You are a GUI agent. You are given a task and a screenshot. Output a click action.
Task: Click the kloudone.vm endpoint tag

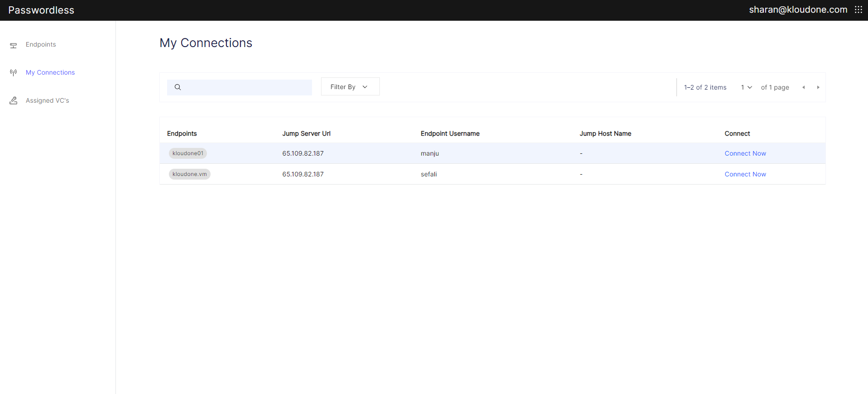(x=190, y=174)
